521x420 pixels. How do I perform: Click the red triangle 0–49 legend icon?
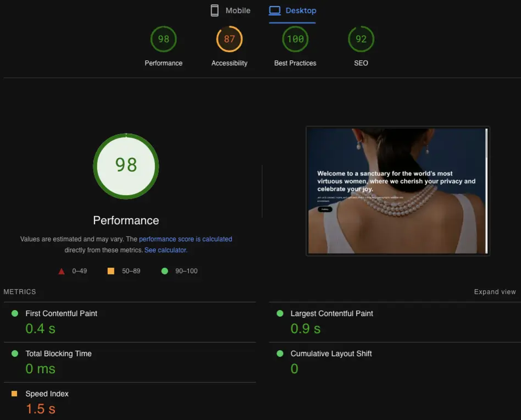[61, 270]
